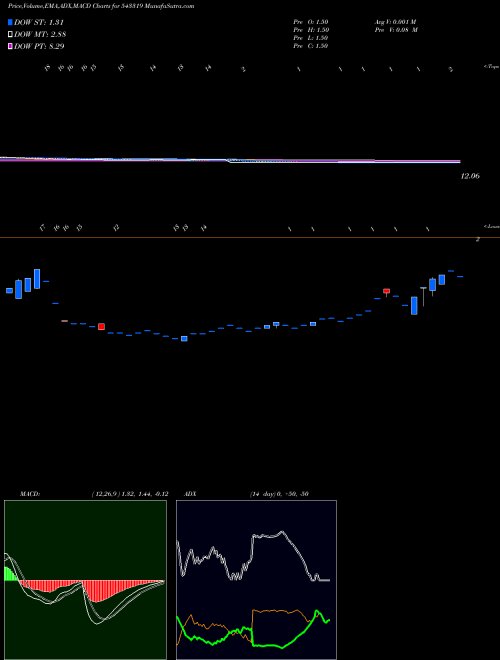Click the horizontal orange level line
The height and width of the screenshot is (660, 500).
click(250, 238)
